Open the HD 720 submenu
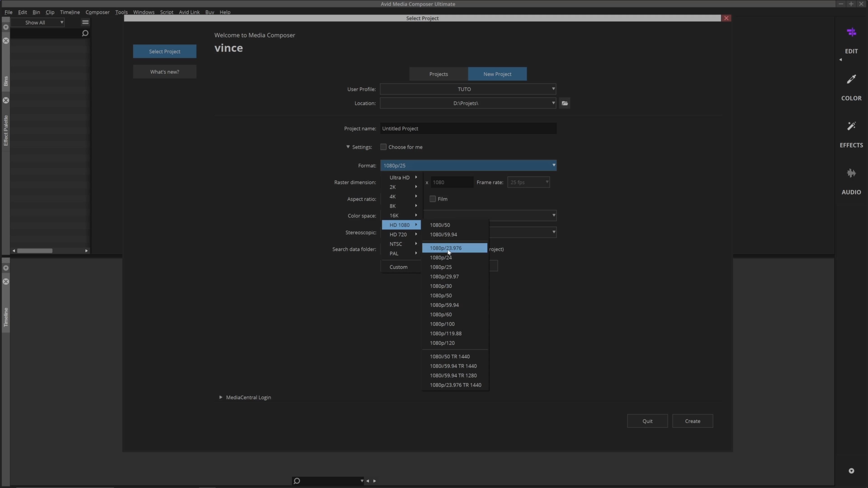Viewport: 868px width, 488px height. click(x=401, y=235)
